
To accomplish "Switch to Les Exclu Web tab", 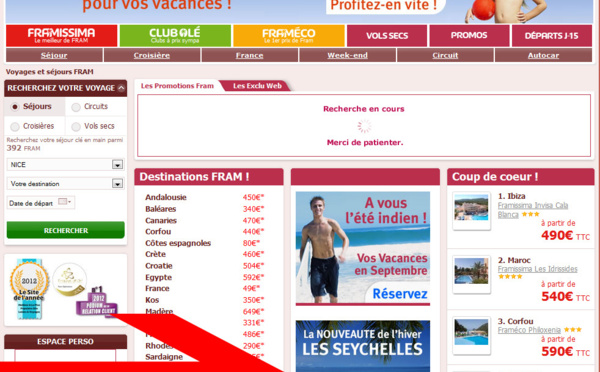I will pos(257,86).
